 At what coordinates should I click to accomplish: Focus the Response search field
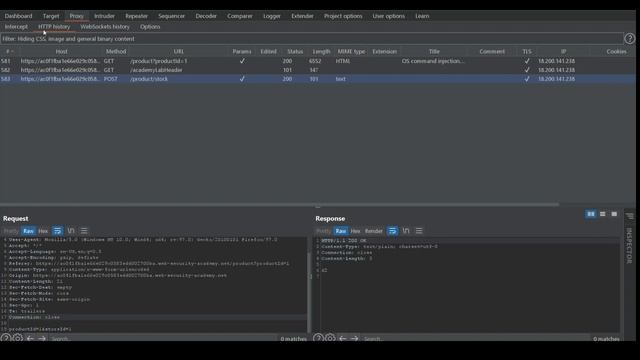click(476, 338)
